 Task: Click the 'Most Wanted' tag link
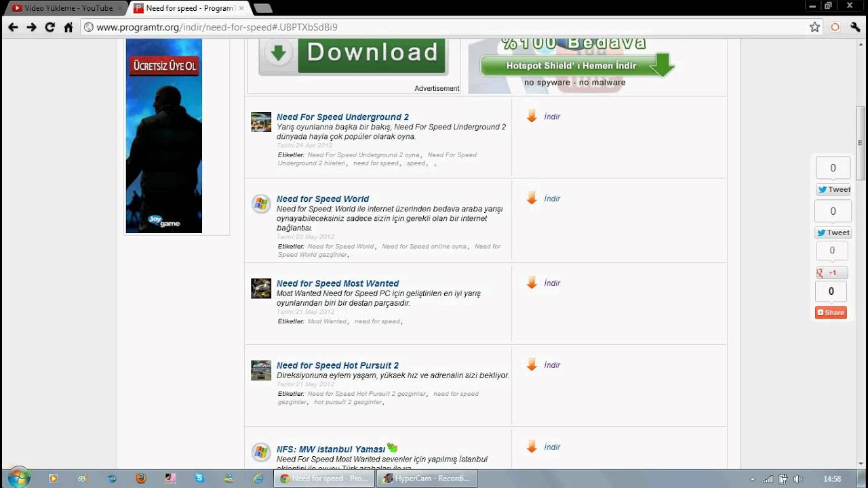pos(327,321)
